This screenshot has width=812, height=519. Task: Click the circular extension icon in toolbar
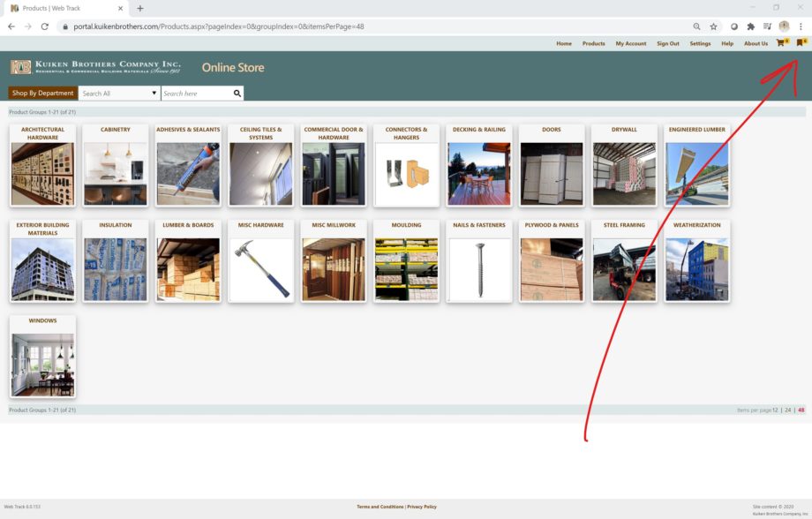tap(733, 26)
